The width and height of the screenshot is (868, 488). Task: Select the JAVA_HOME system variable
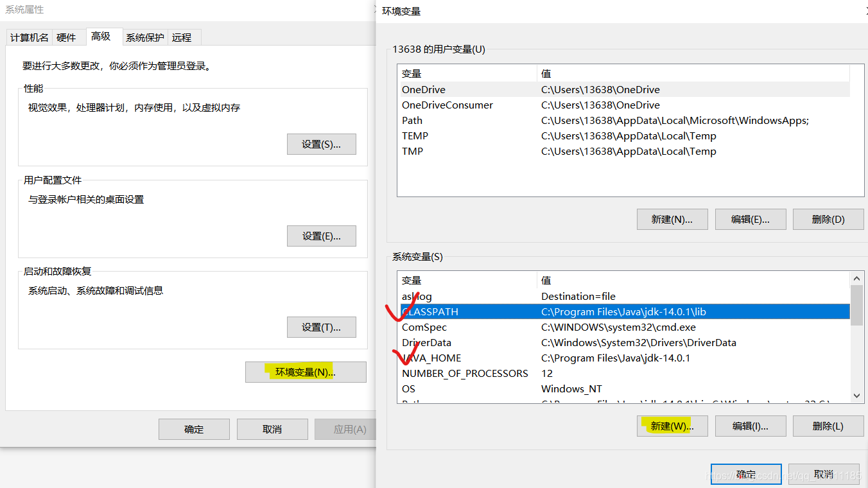[624, 358]
